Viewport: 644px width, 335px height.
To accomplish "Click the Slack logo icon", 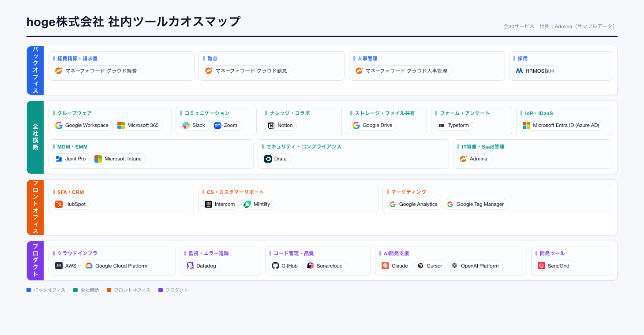I will (x=186, y=125).
